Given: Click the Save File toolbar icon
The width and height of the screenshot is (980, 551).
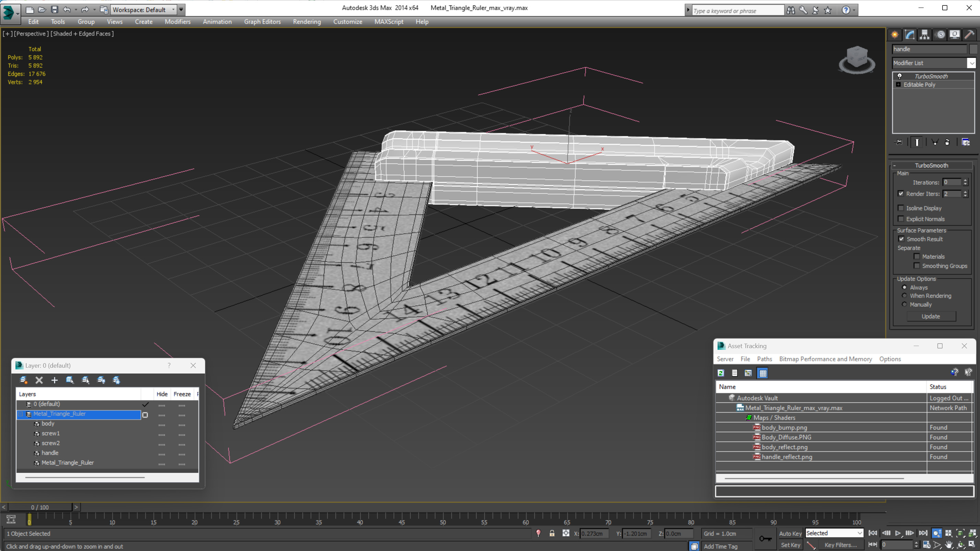Looking at the screenshot, I should (x=54, y=10).
